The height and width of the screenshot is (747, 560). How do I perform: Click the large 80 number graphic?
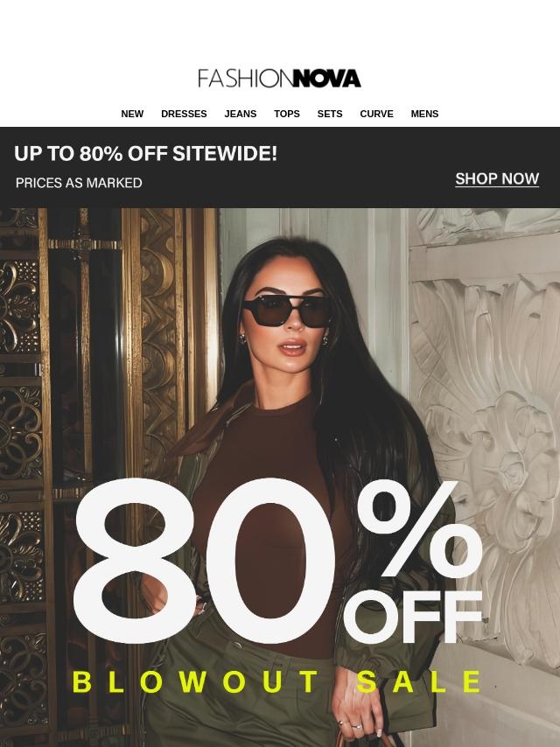coord(205,562)
